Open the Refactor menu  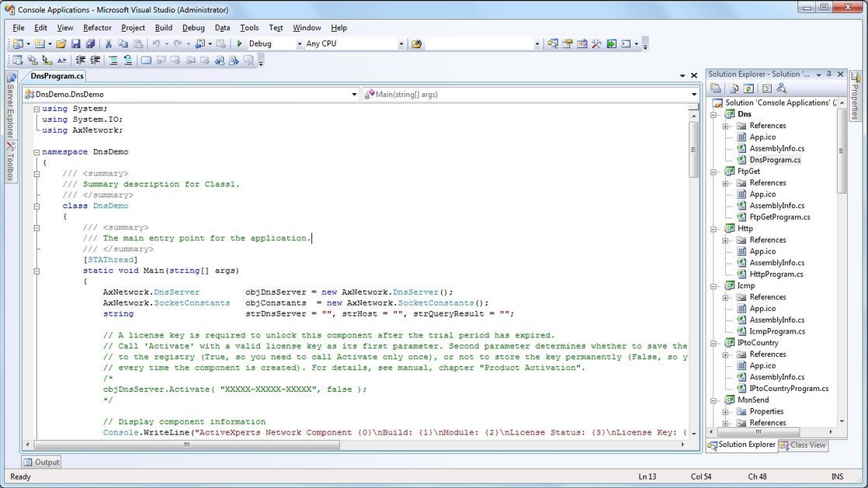pos(99,27)
